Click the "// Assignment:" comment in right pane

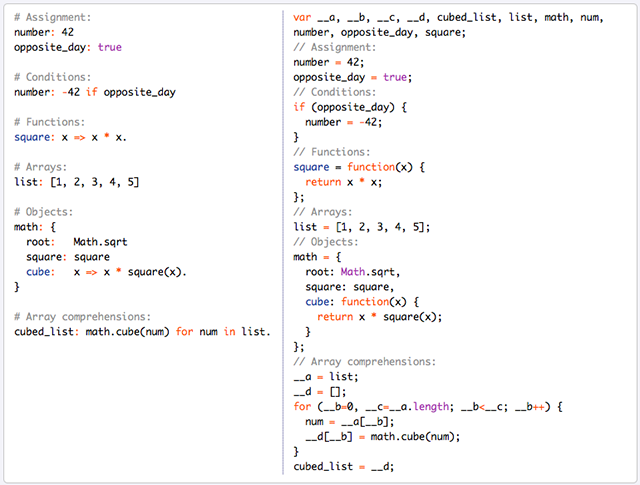click(x=335, y=47)
